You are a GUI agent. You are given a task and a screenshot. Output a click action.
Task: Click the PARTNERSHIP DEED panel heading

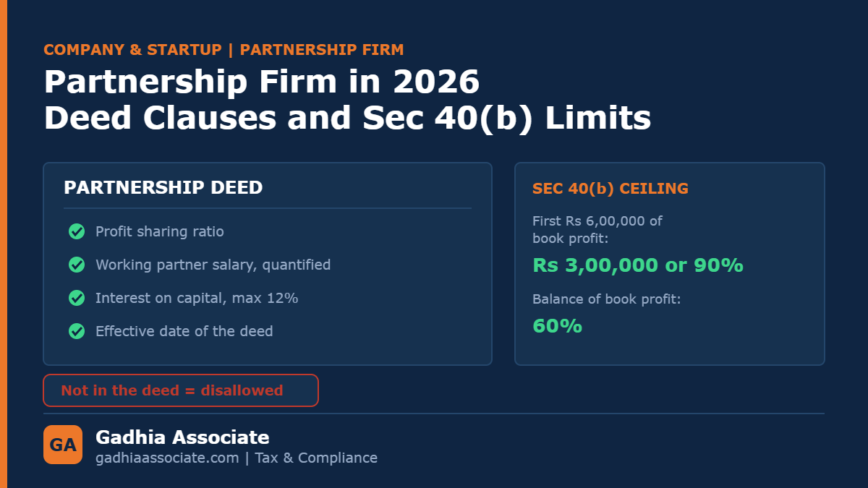tap(163, 187)
